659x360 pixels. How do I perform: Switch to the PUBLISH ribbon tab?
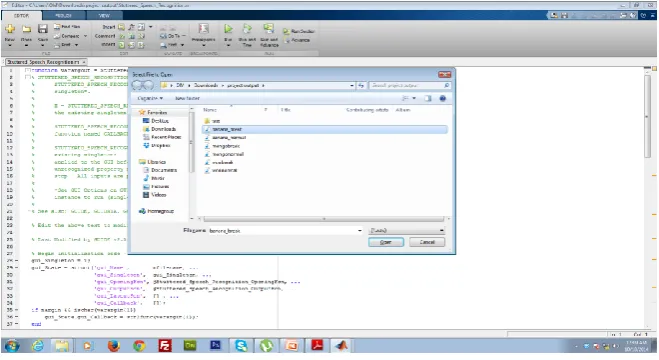click(63, 16)
